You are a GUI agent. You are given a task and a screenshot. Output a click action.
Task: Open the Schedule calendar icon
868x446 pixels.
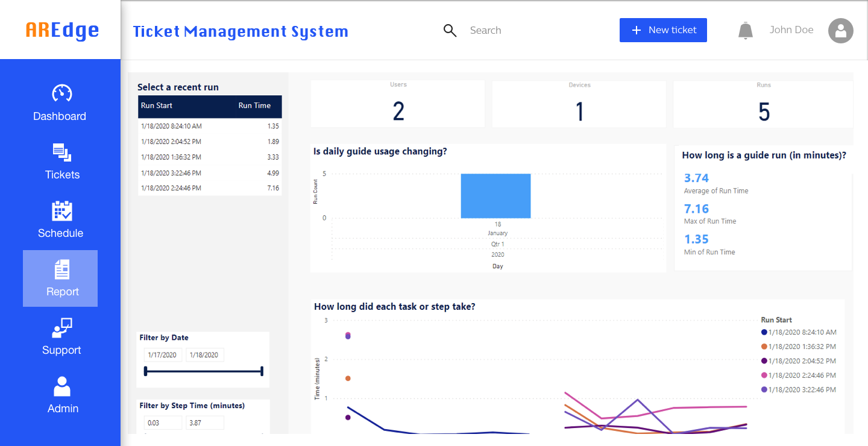click(x=61, y=211)
